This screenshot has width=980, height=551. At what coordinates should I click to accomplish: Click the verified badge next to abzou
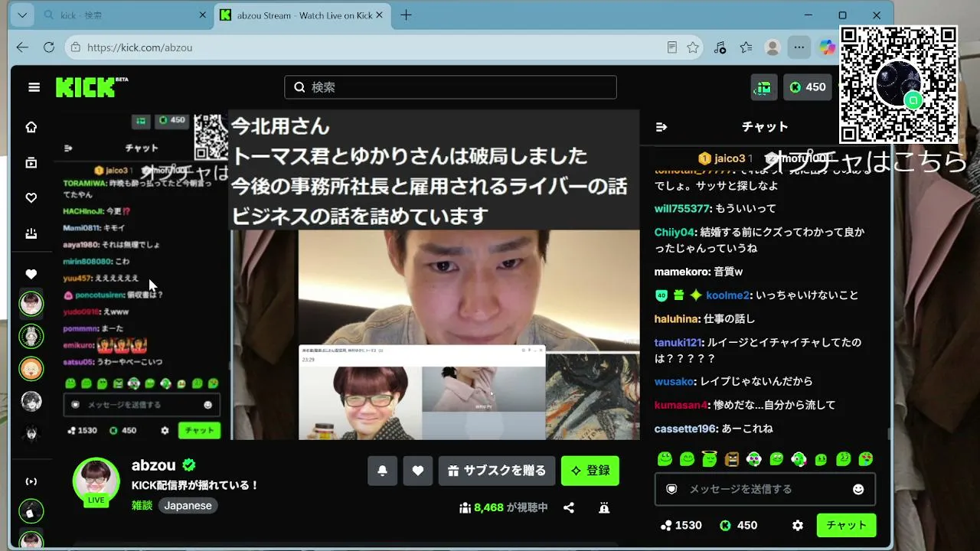[x=188, y=465]
